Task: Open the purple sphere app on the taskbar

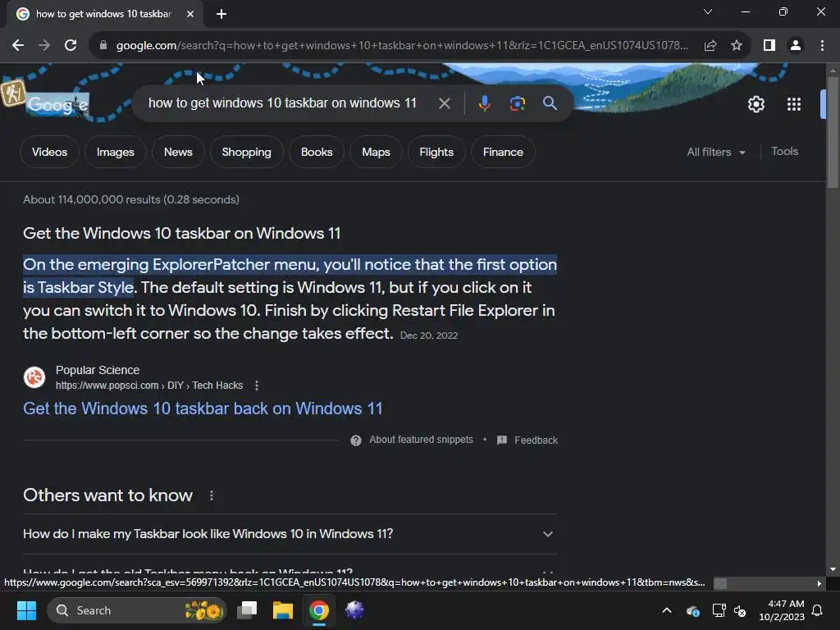Action: click(354, 610)
